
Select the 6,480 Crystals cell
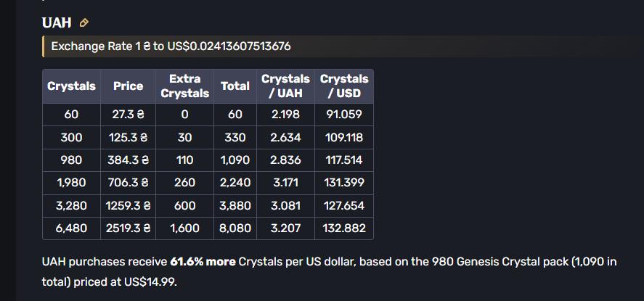click(72, 228)
